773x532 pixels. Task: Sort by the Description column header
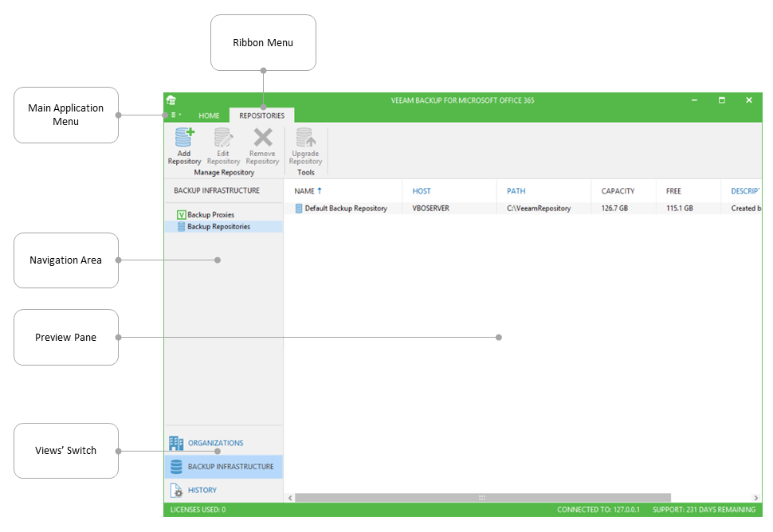point(745,191)
